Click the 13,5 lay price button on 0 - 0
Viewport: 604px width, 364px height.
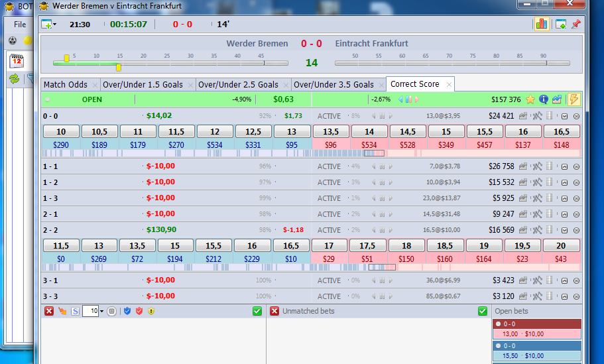330,132
